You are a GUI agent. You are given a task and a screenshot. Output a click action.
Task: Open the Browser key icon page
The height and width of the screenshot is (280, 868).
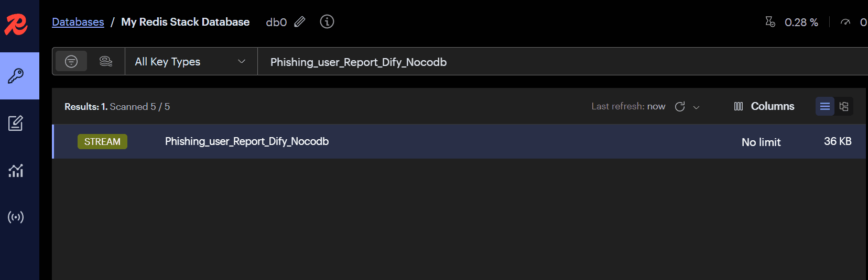[x=16, y=76]
